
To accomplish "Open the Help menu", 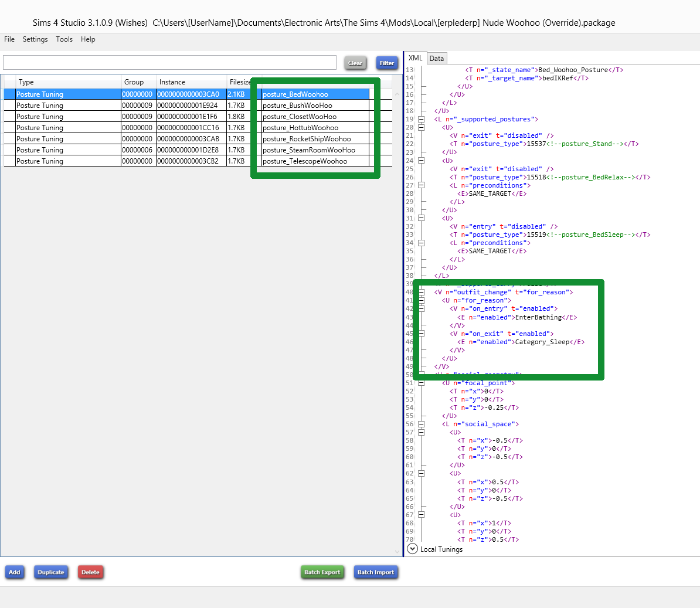I will (x=88, y=39).
